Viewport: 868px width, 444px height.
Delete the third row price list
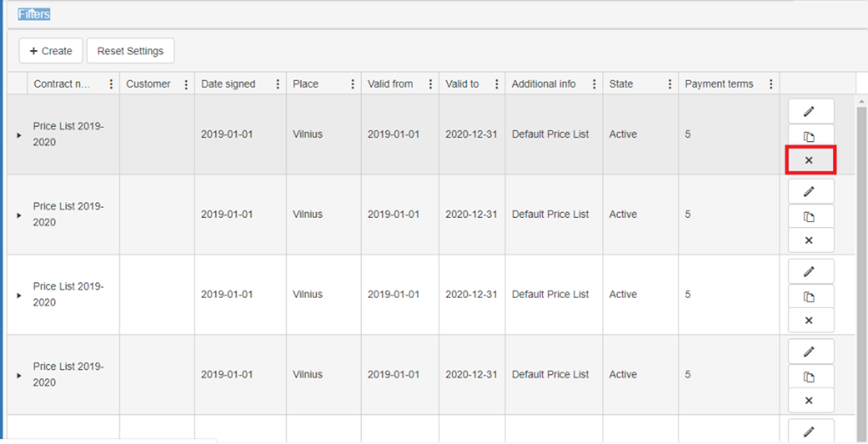click(x=809, y=320)
